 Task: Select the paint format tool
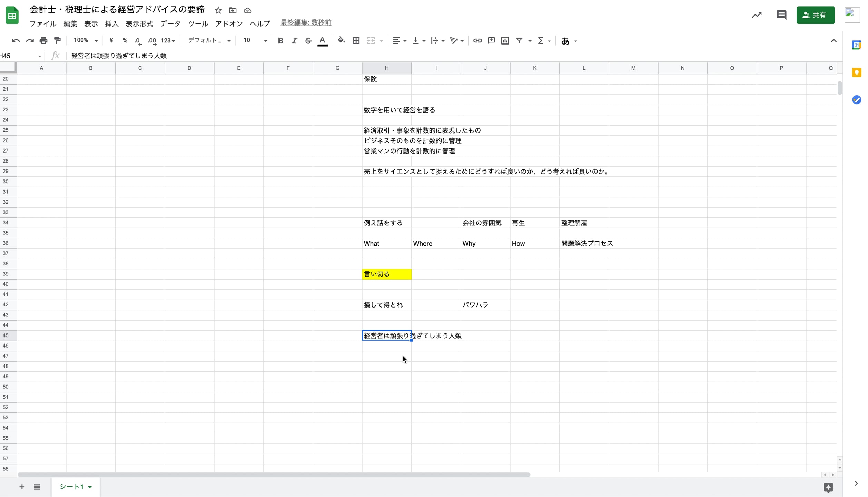(x=57, y=40)
